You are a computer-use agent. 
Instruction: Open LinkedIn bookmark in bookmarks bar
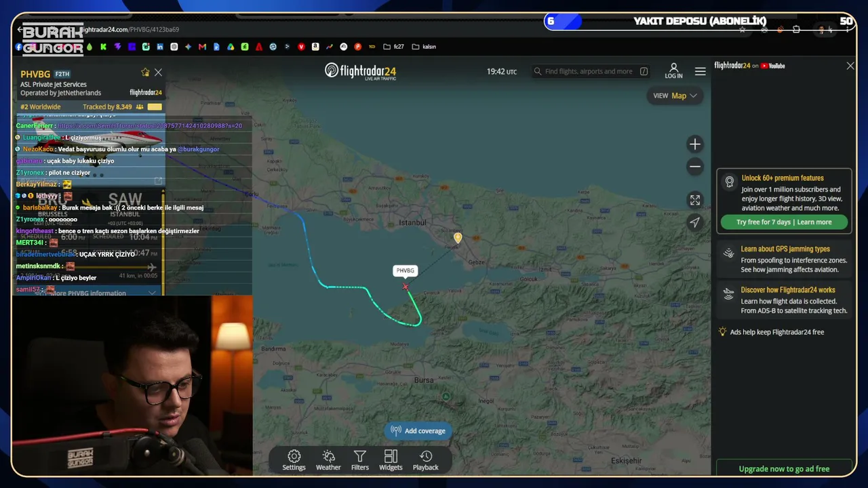(160, 47)
